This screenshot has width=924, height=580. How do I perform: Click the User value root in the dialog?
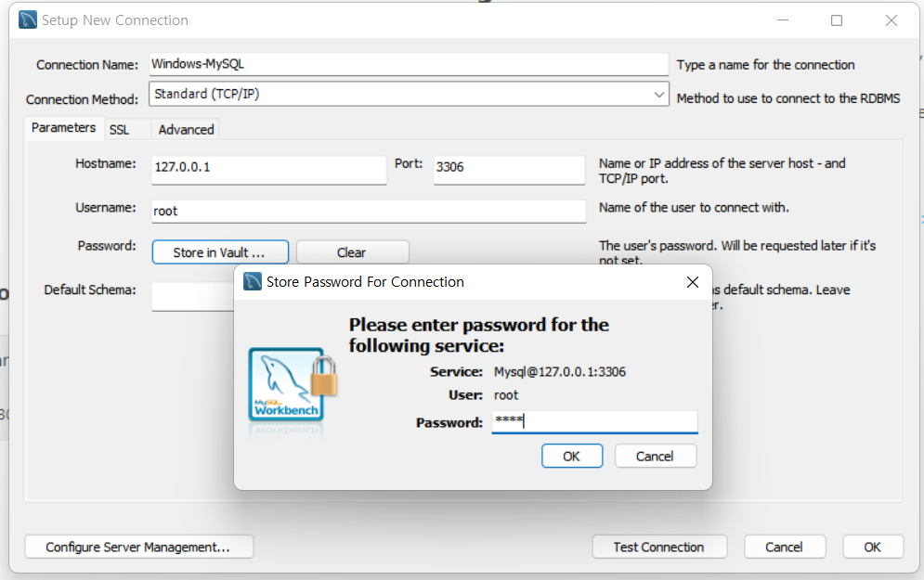pos(506,395)
